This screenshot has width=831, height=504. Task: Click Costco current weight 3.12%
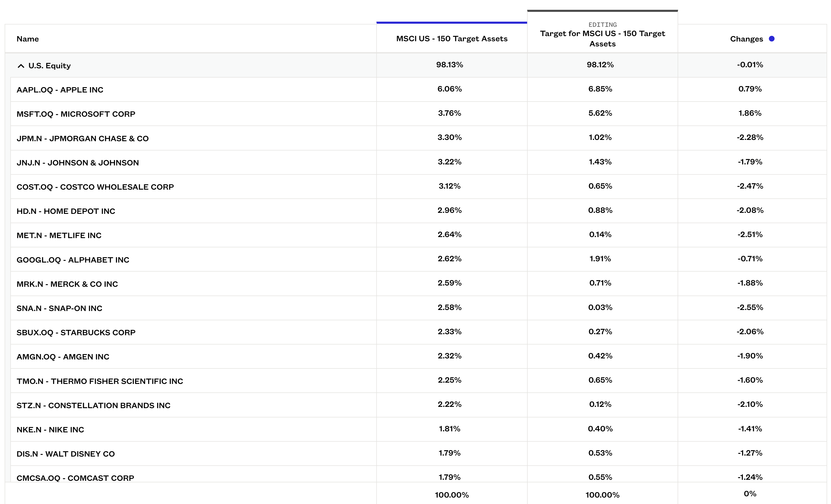449,186
